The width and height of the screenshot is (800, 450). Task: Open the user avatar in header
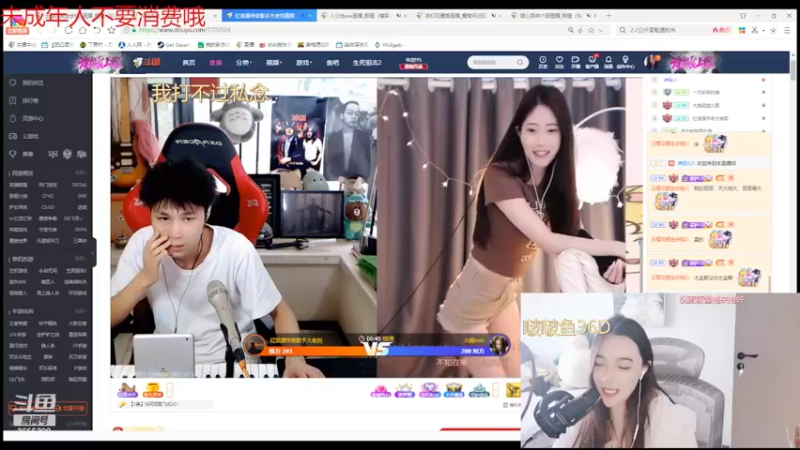point(651,62)
